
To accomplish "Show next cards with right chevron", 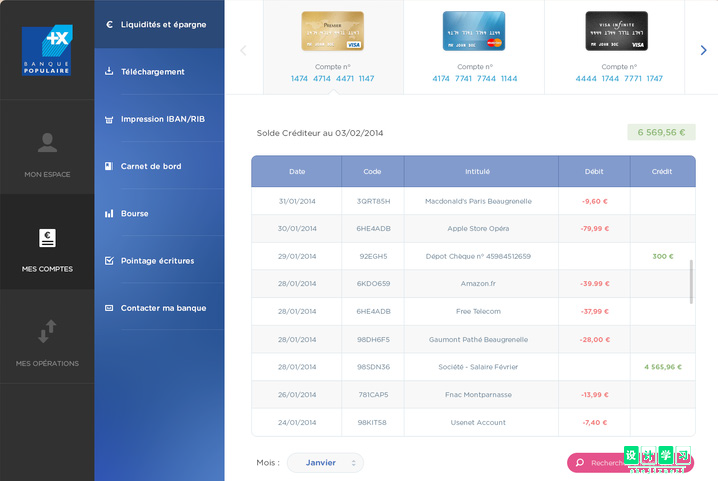I will coord(703,50).
